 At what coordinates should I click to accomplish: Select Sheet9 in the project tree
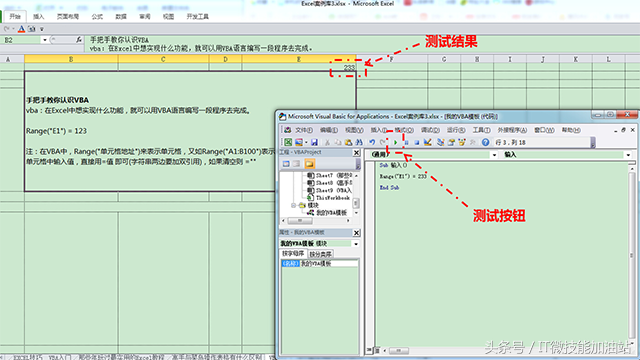(330, 190)
